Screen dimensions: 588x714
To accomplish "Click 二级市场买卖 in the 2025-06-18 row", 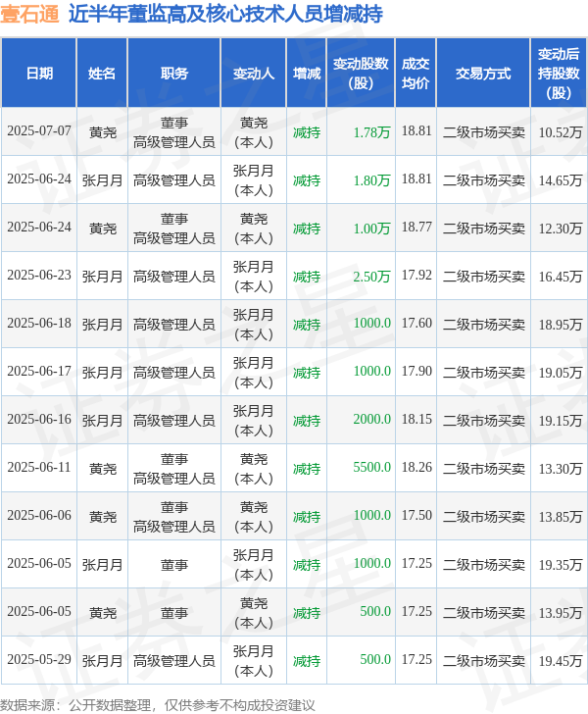I will pyautogui.click(x=484, y=325).
